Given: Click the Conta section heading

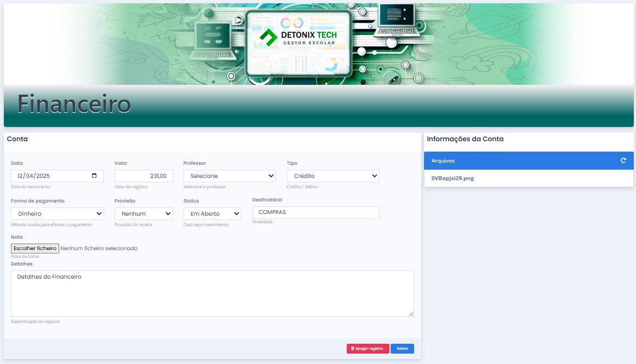Looking at the screenshot, I should pyautogui.click(x=18, y=138).
